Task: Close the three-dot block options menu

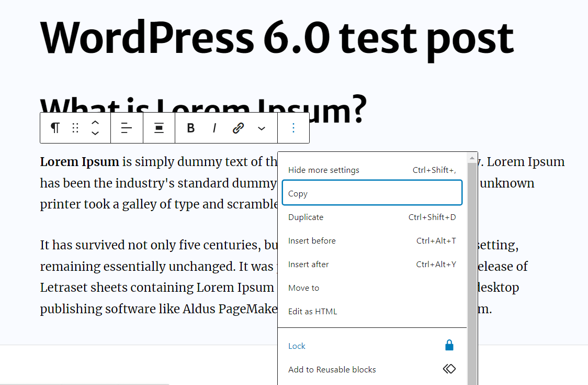Action: 293,128
